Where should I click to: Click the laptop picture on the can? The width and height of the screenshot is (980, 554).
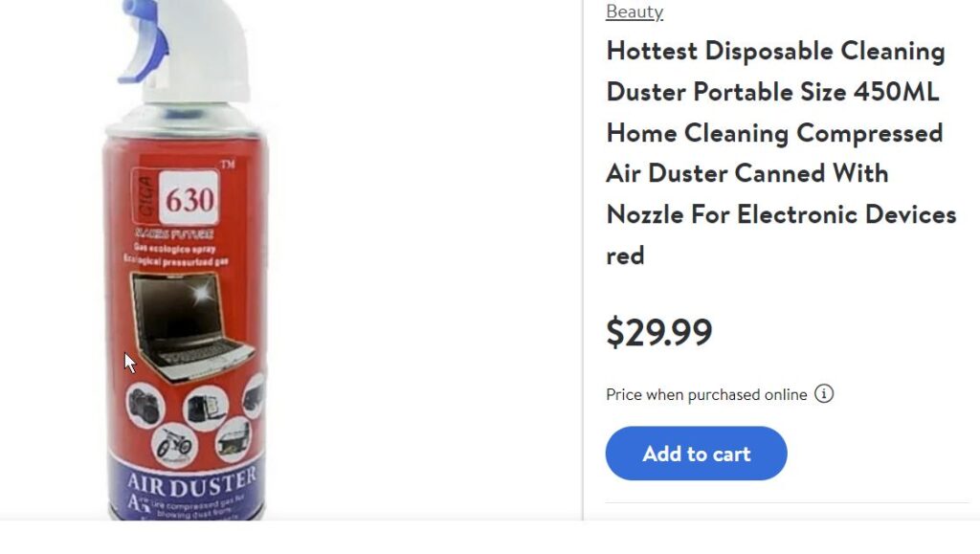190,326
